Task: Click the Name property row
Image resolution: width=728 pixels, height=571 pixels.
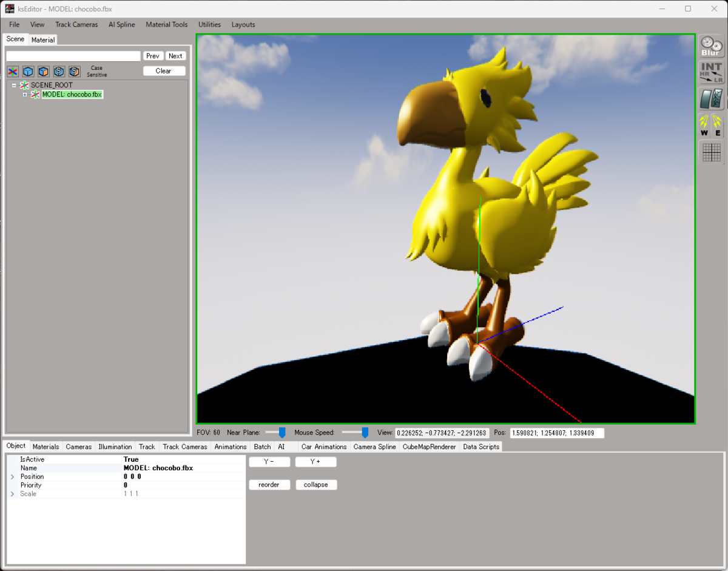Action: click(x=126, y=468)
